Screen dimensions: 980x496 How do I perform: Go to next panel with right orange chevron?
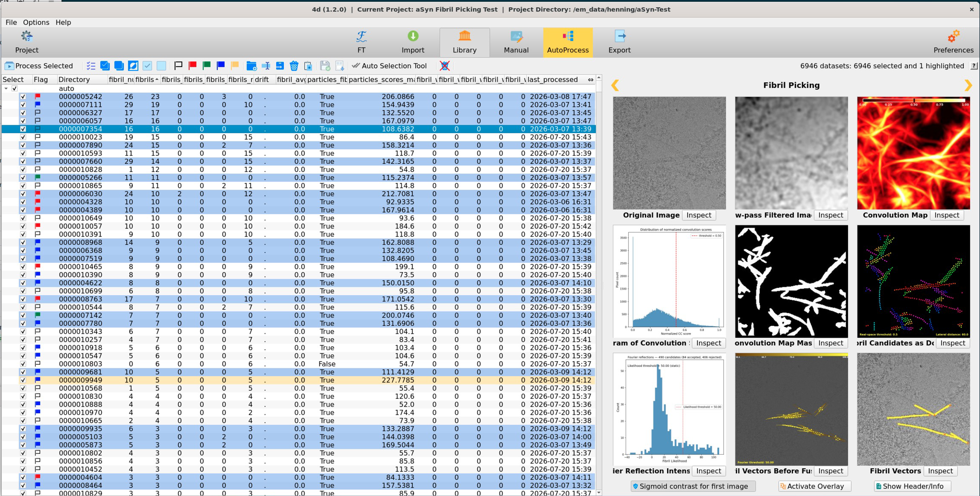(x=968, y=85)
